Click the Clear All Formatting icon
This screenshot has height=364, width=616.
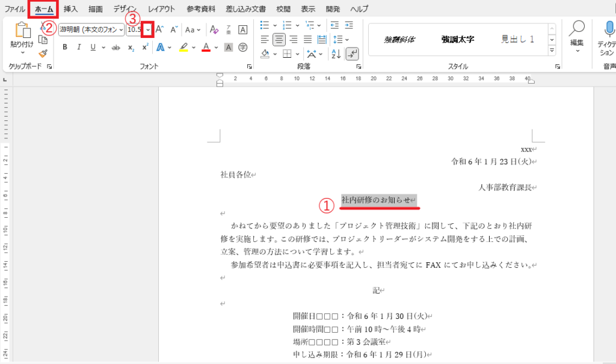[214, 29]
